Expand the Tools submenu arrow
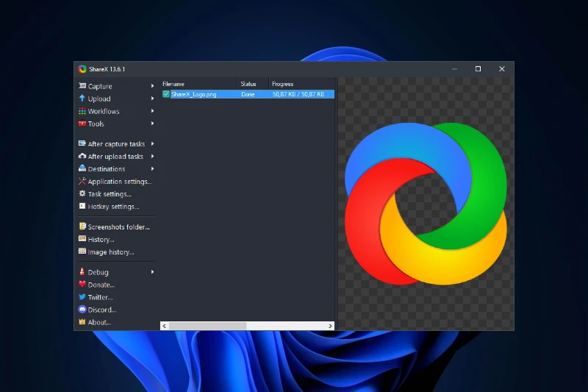The image size is (588, 392). point(152,124)
